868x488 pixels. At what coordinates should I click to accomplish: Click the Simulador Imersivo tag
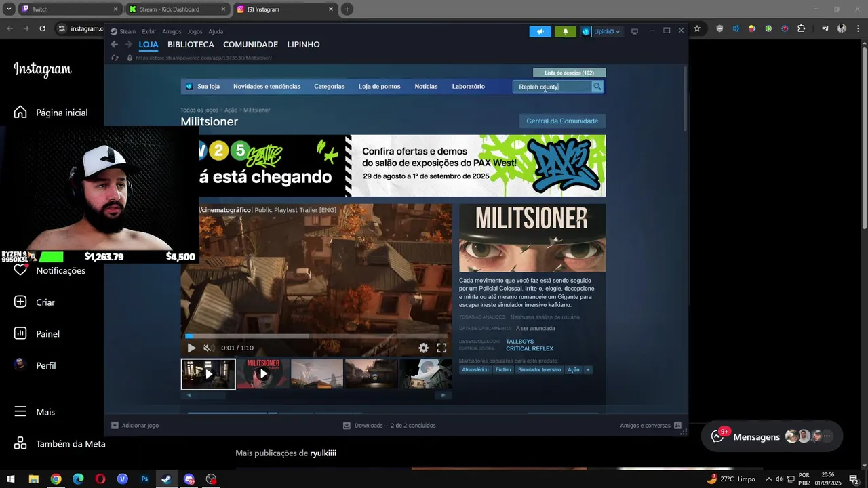pos(539,370)
